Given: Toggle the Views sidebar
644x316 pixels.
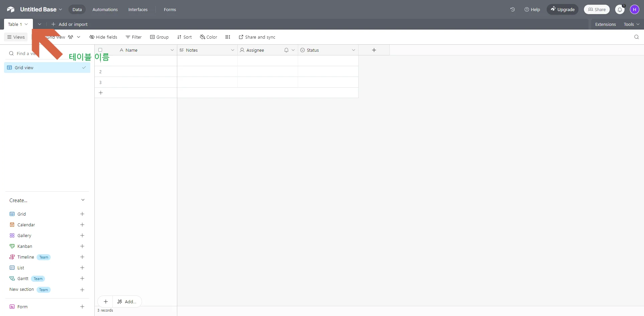Looking at the screenshot, I should (x=16, y=37).
